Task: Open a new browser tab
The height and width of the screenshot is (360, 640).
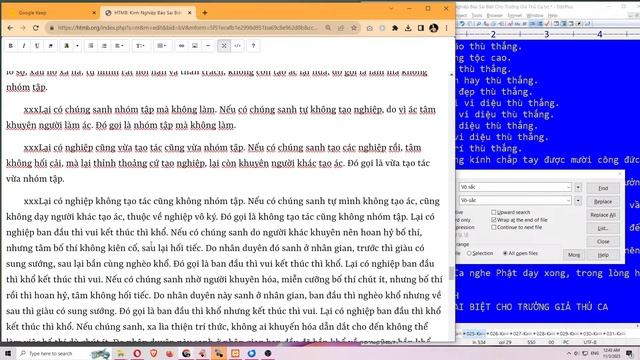Action: click(205, 13)
